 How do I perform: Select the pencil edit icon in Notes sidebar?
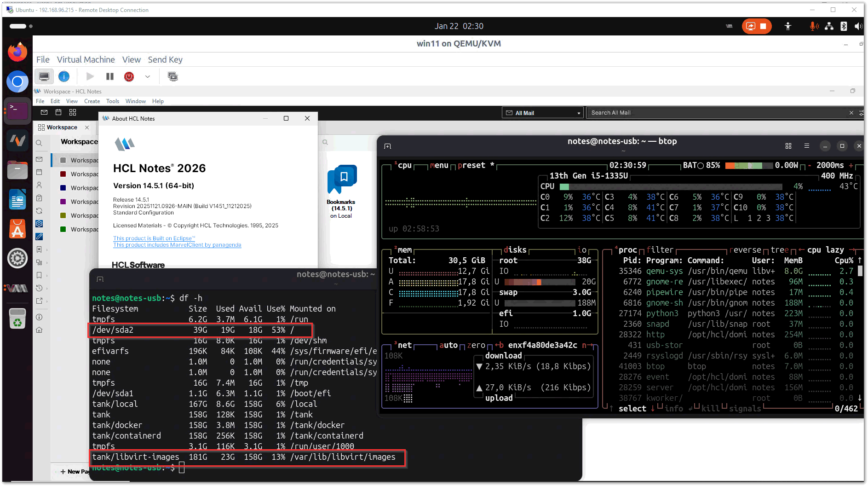(40, 237)
